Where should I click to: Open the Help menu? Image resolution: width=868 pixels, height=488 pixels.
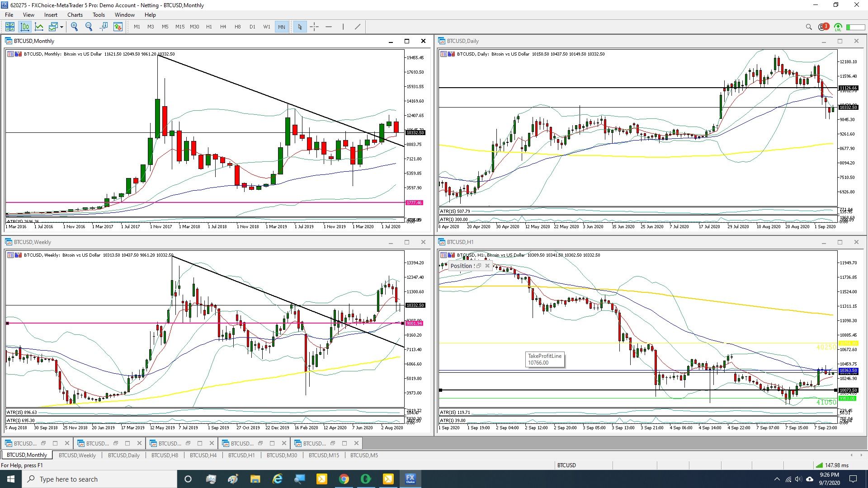click(150, 15)
